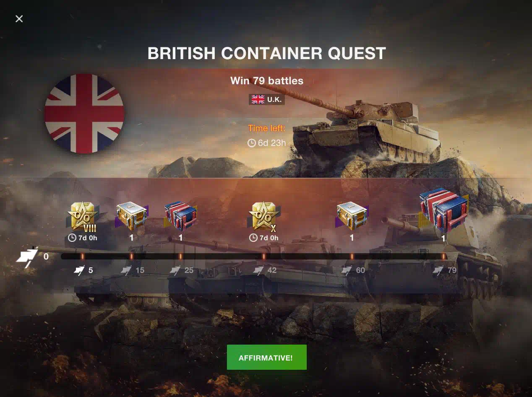532x397 pixels.
Task: Click the current progress flag icon showing 0
Action: (27, 257)
